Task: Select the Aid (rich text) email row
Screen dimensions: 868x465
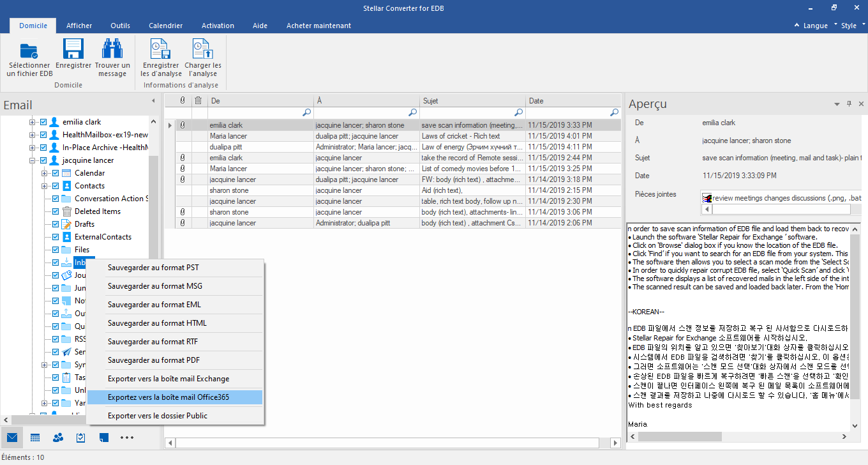Action: pos(393,190)
